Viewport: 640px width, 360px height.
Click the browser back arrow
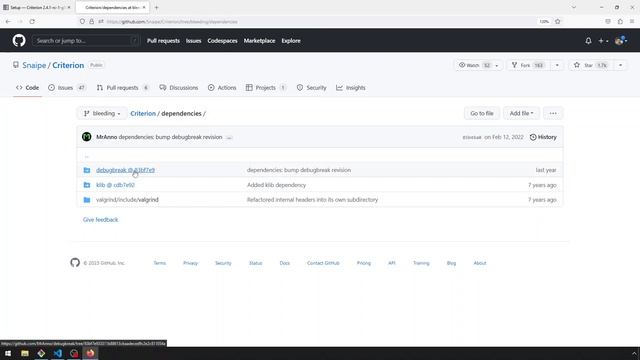point(8,22)
